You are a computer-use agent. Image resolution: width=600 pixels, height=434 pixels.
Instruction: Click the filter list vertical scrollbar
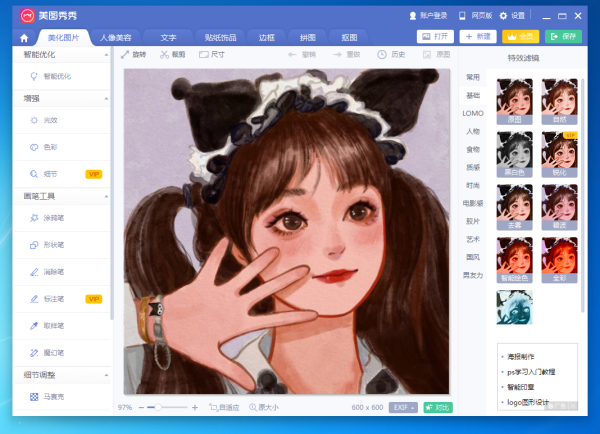point(582,195)
